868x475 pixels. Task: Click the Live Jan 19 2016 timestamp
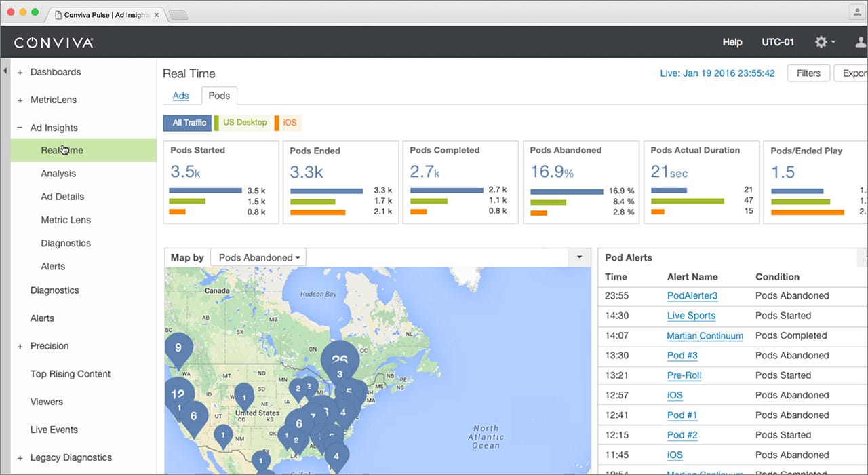tap(717, 73)
